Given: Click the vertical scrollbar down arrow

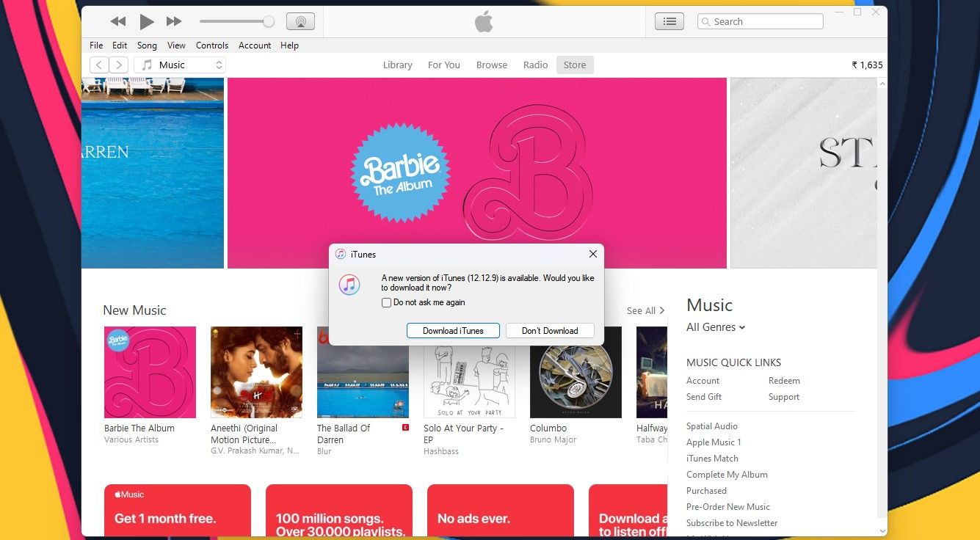Looking at the screenshot, I should pyautogui.click(x=882, y=530).
